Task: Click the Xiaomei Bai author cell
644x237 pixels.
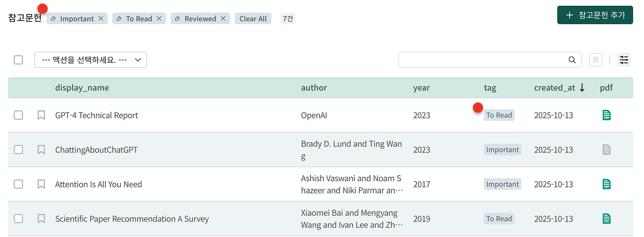Action: click(x=352, y=219)
